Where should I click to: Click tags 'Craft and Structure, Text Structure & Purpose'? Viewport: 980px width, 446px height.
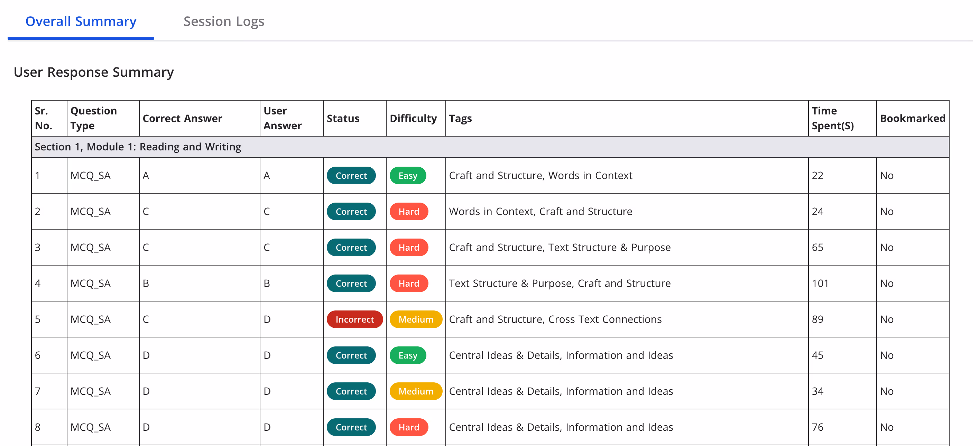coord(560,248)
